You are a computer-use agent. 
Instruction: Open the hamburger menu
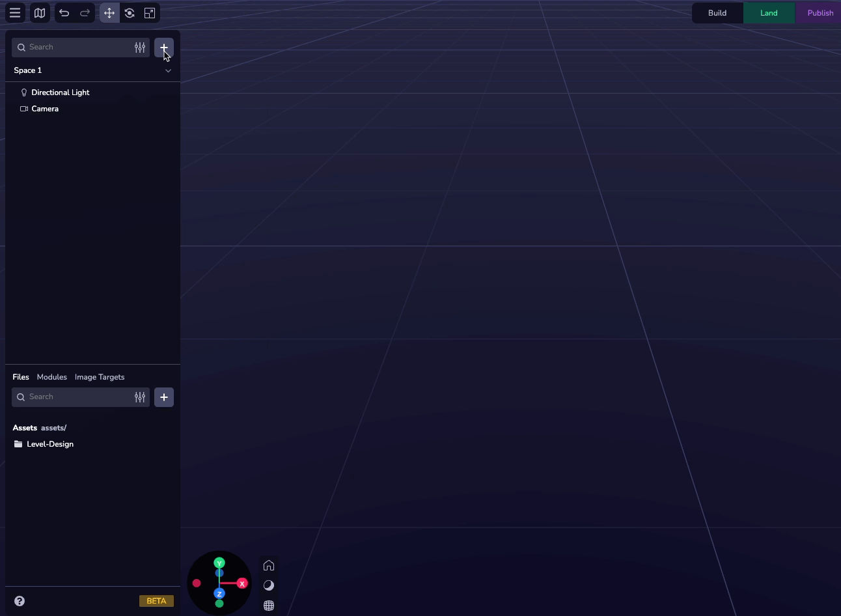pos(14,12)
